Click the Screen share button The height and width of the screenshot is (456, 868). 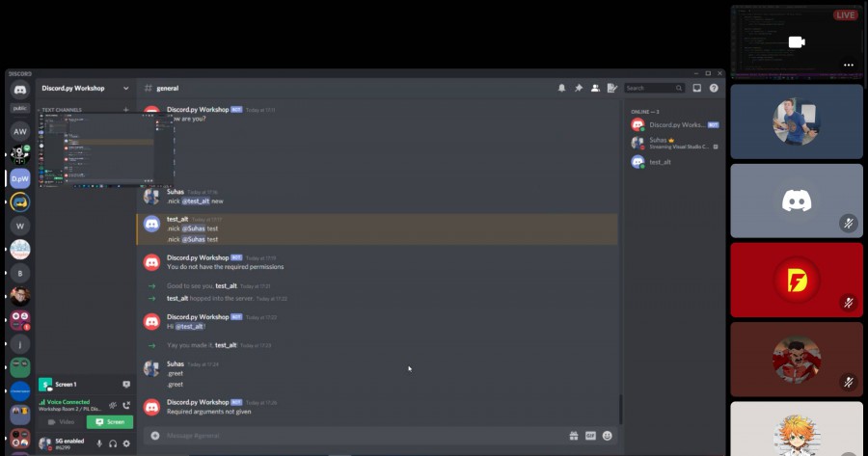pyautogui.click(x=110, y=421)
